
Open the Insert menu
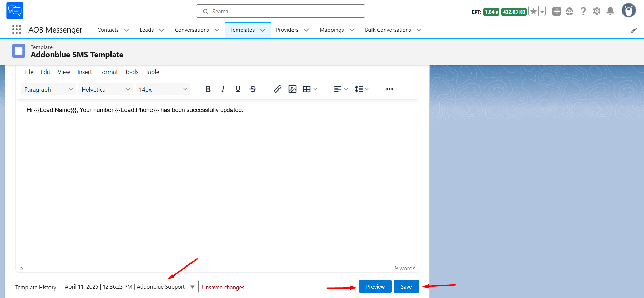pos(85,72)
